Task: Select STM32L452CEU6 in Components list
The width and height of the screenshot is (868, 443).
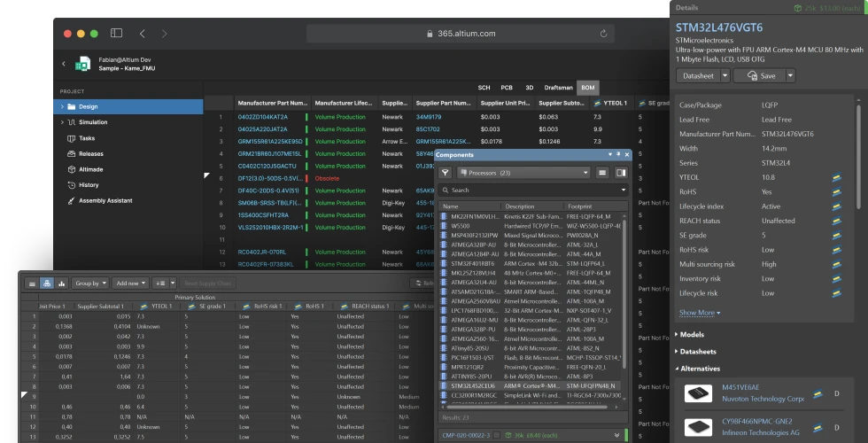Action: click(531, 385)
